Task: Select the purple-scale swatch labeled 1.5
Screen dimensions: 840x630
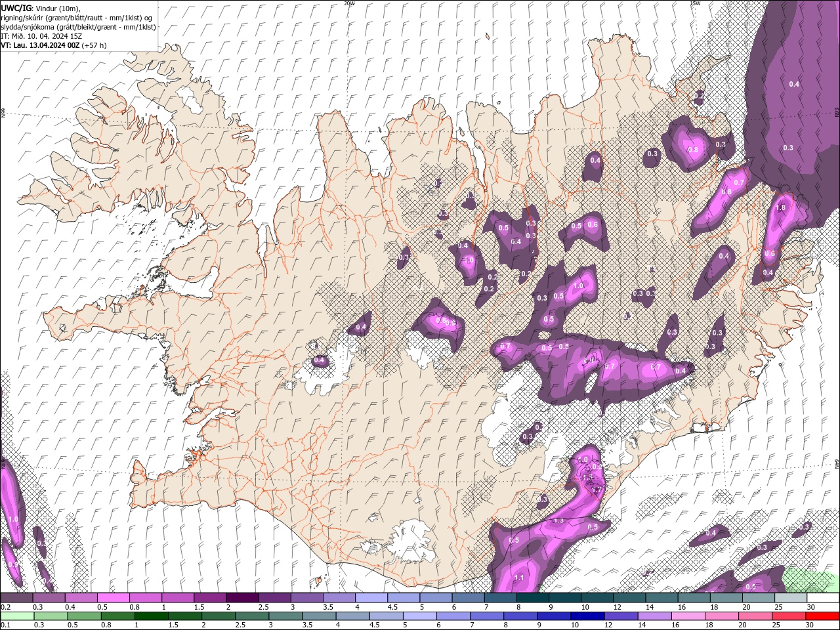Action: click(x=210, y=598)
